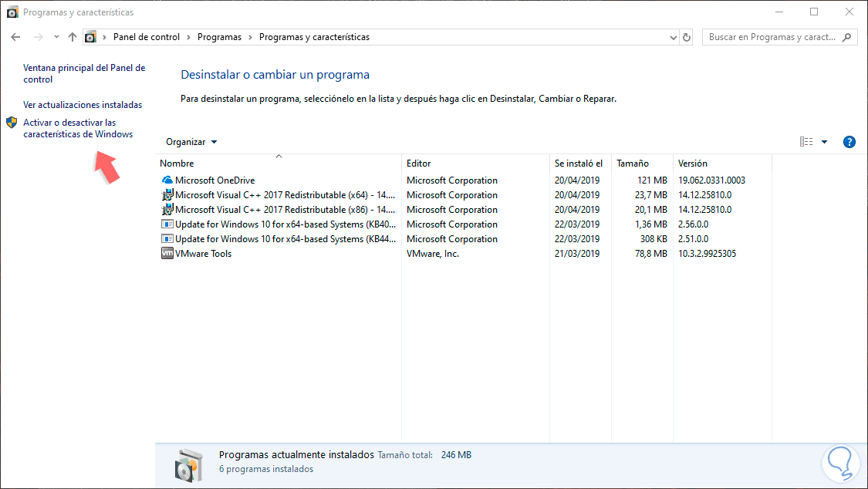Click icon of Visual C++ (x86) entry
This screenshot has width=868, height=489.
tap(167, 210)
